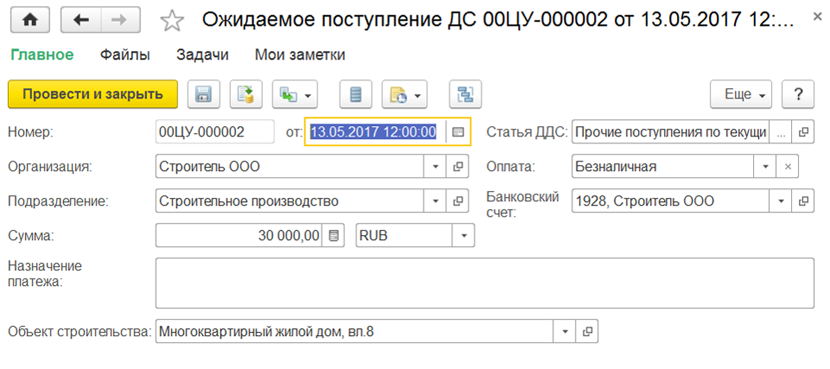Open calculator for Сумма field
The height and width of the screenshot is (369, 830).
(x=333, y=236)
